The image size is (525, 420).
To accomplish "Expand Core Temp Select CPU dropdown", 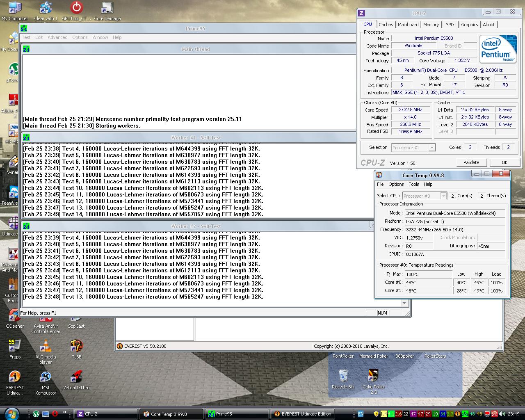I will click(443, 196).
